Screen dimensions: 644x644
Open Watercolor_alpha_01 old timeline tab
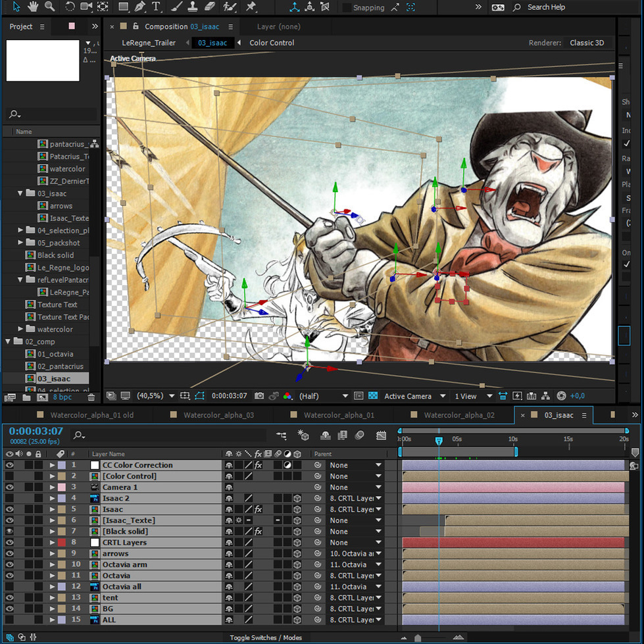point(92,415)
